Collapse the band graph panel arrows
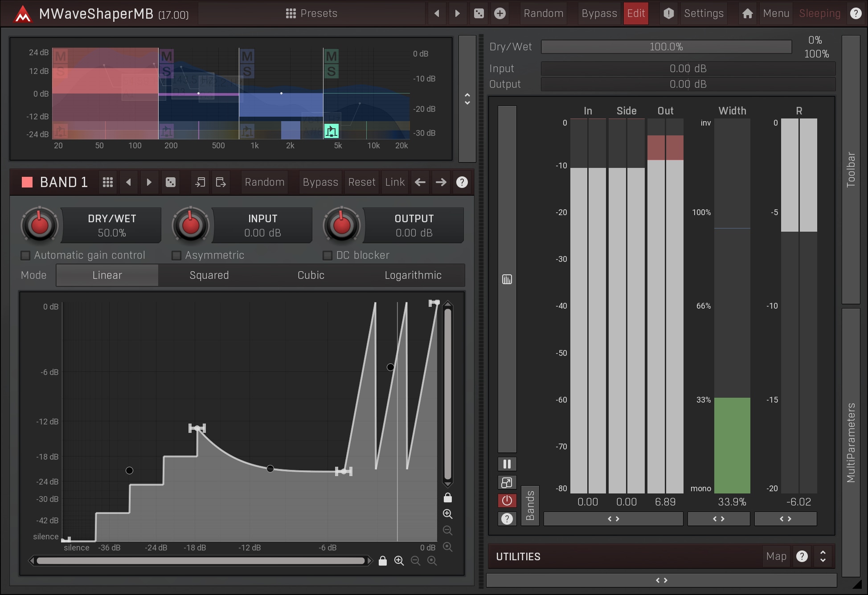The width and height of the screenshot is (868, 595). pos(467,99)
